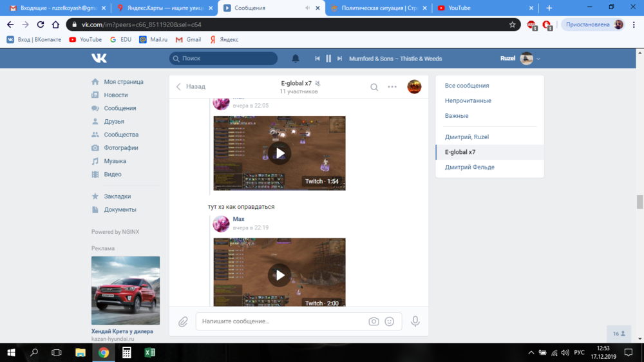
Task: Expand the online friends counter panel
Action: [619, 334]
